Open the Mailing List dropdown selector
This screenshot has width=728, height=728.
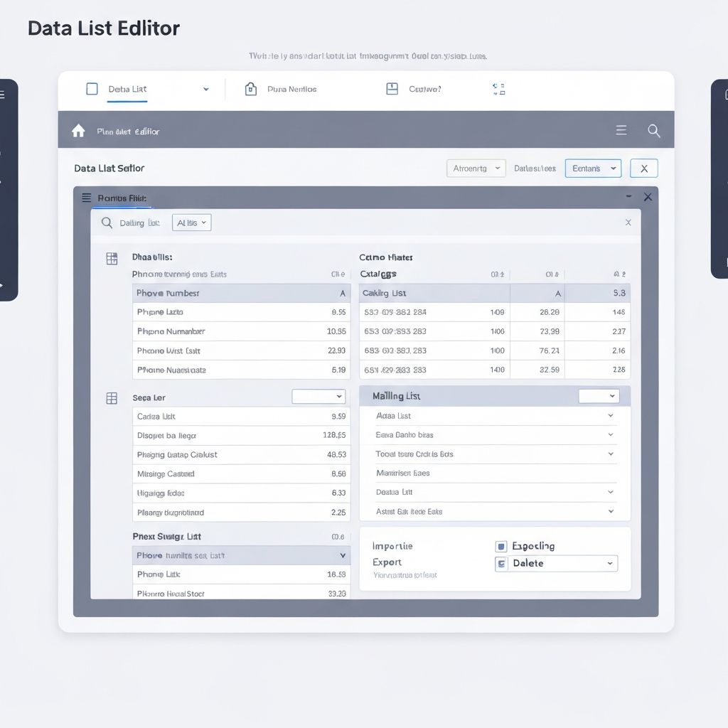[x=599, y=395]
